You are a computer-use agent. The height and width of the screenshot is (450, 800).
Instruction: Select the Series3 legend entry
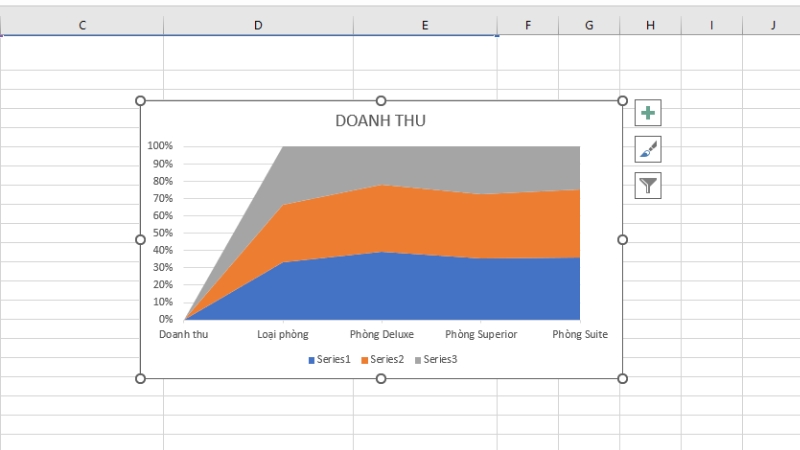pos(440,359)
